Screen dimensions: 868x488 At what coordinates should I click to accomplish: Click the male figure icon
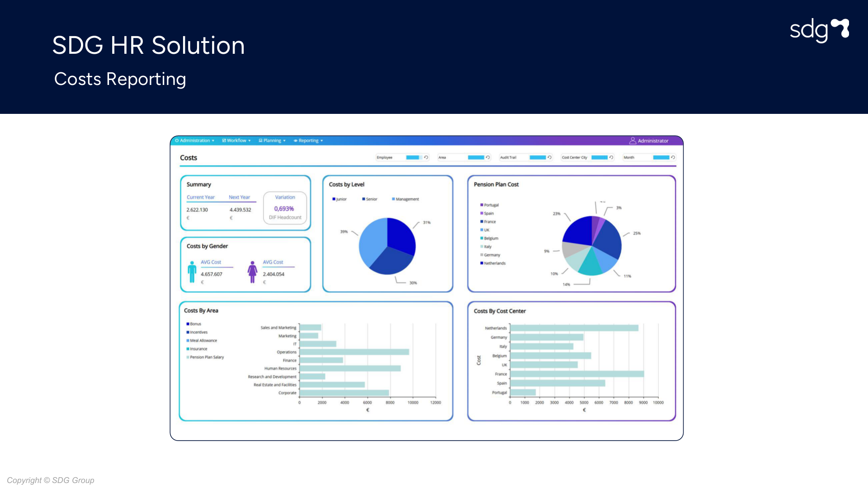[192, 272]
